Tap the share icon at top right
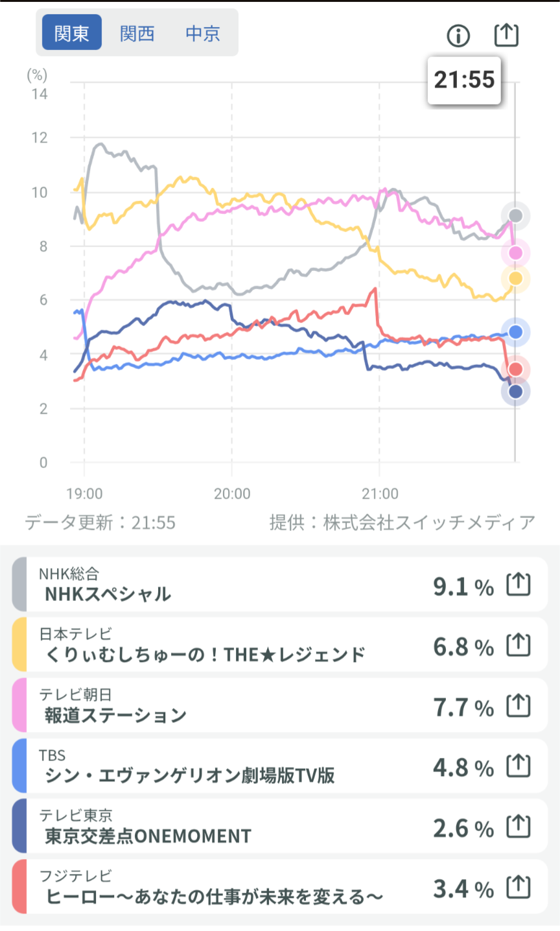560x931 pixels. pyautogui.click(x=506, y=35)
